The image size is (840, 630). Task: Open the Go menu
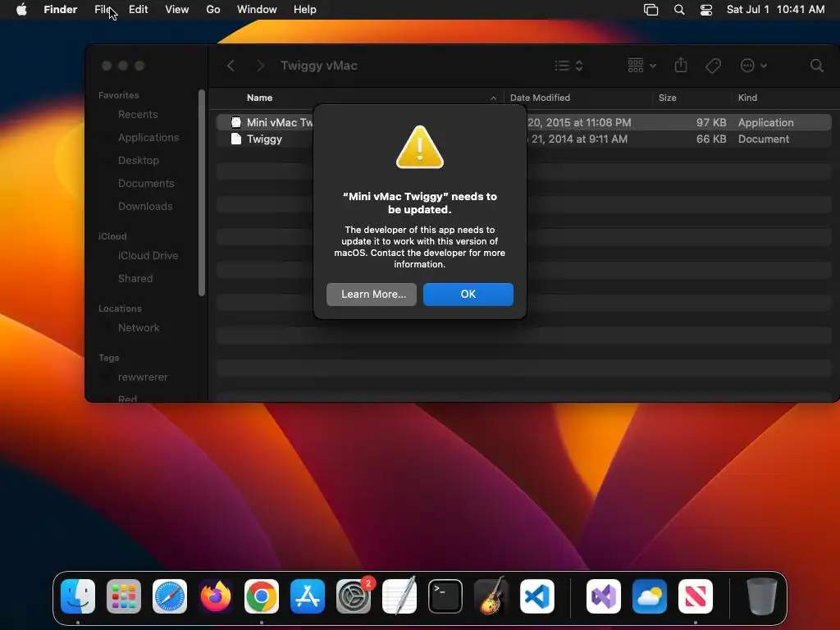[213, 10]
